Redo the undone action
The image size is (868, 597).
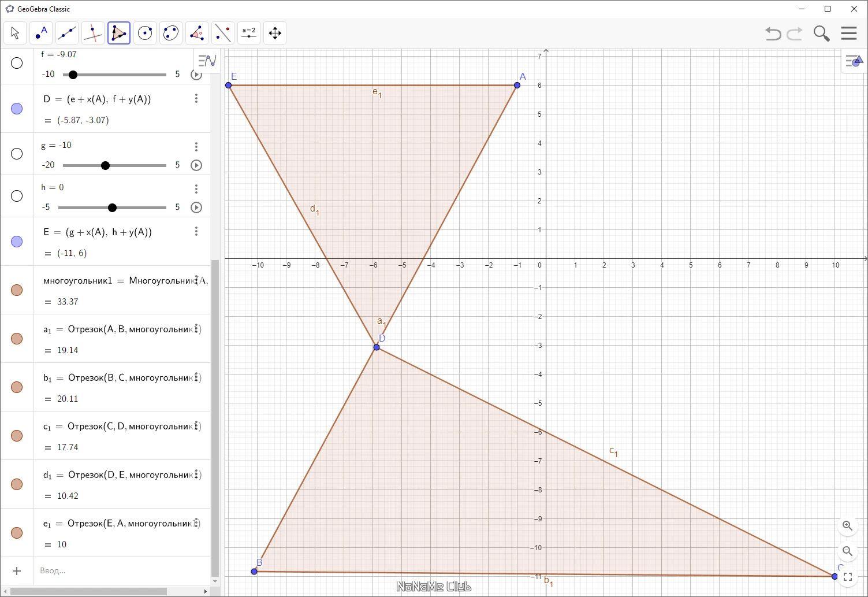pyautogui.click(x=795, y=34)
